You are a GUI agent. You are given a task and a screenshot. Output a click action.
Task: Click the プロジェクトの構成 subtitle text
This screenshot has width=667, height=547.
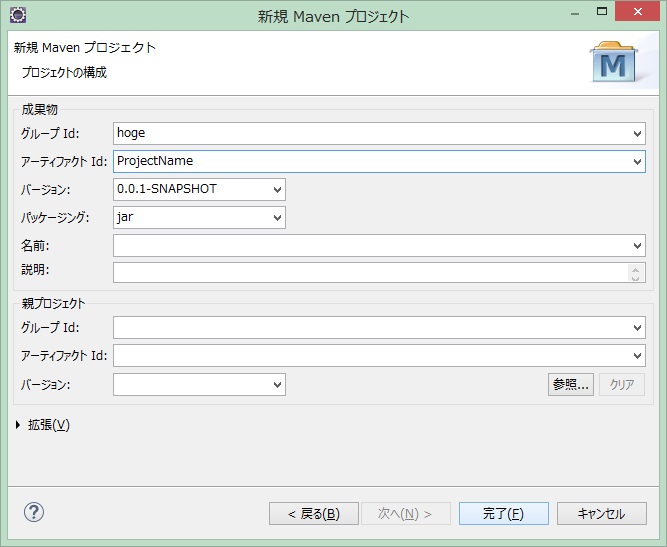coord(64,73)
